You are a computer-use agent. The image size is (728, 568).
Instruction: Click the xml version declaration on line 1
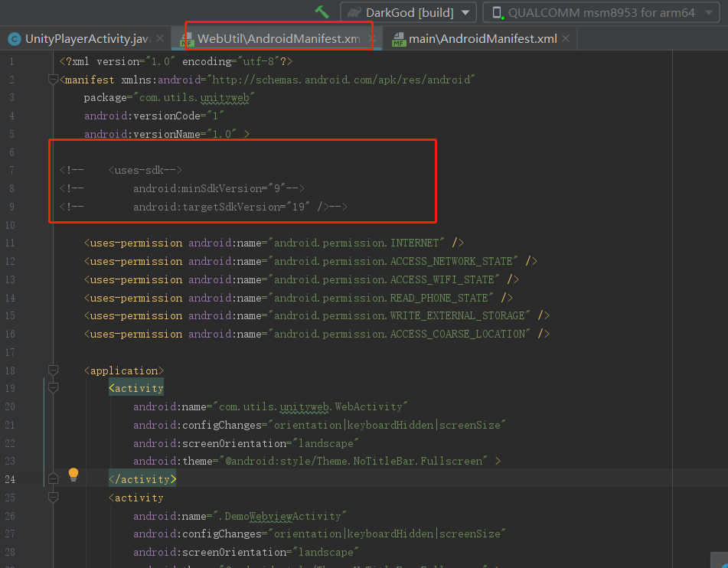[x=176, y=61]
